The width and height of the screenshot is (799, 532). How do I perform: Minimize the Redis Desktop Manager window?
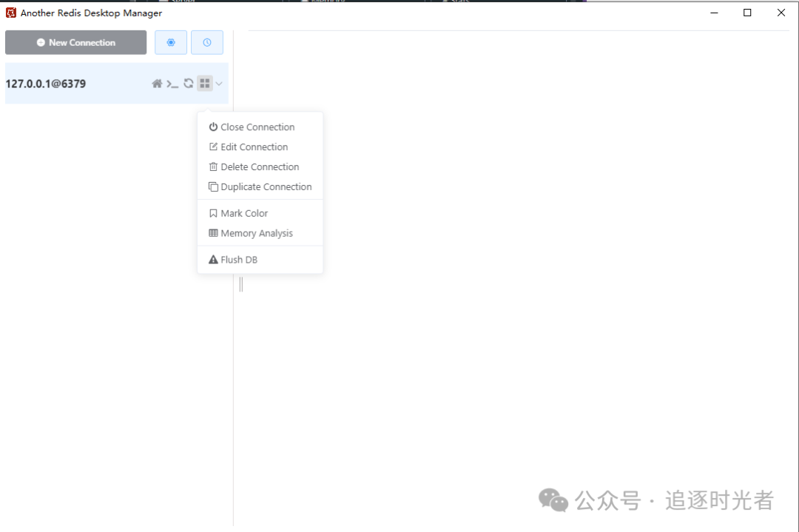click(x=714, y=13)
